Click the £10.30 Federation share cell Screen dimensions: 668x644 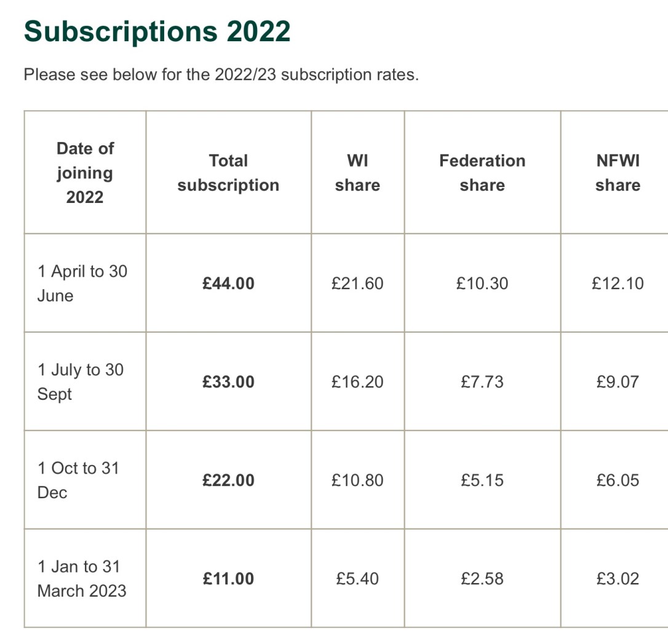tap(482, 284)
